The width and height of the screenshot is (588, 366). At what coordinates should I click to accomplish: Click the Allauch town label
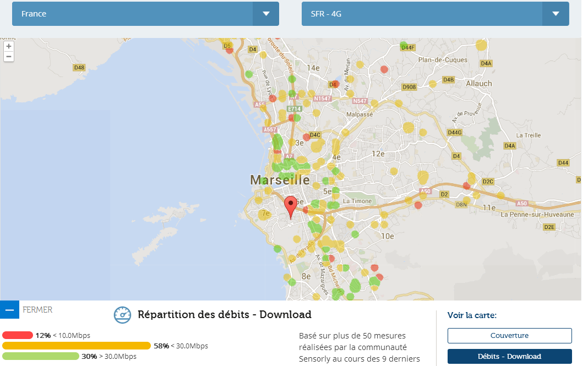[478, 83]
